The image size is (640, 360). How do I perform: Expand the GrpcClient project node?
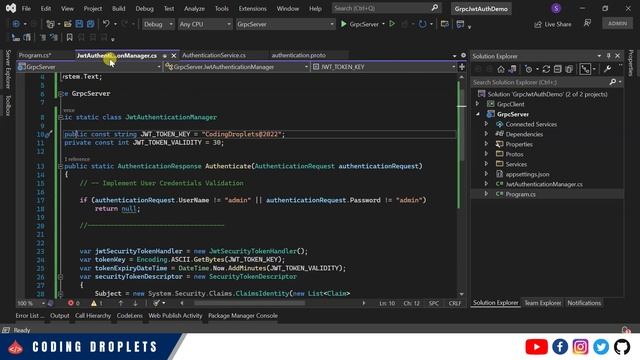(x=477, y=104)
